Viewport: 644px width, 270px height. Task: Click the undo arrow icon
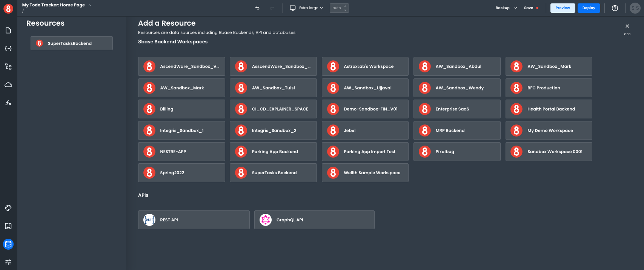pos(257,8)
